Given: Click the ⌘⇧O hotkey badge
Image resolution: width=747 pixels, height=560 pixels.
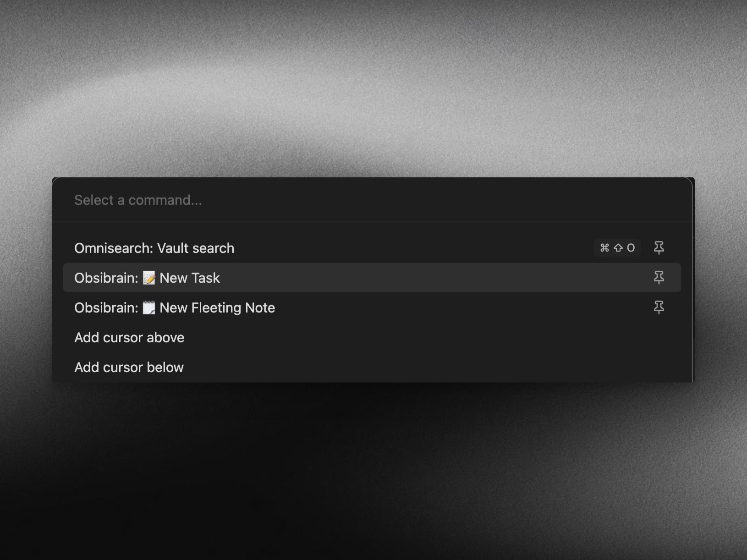Looking at the screenshot, I should pos(617,248).
